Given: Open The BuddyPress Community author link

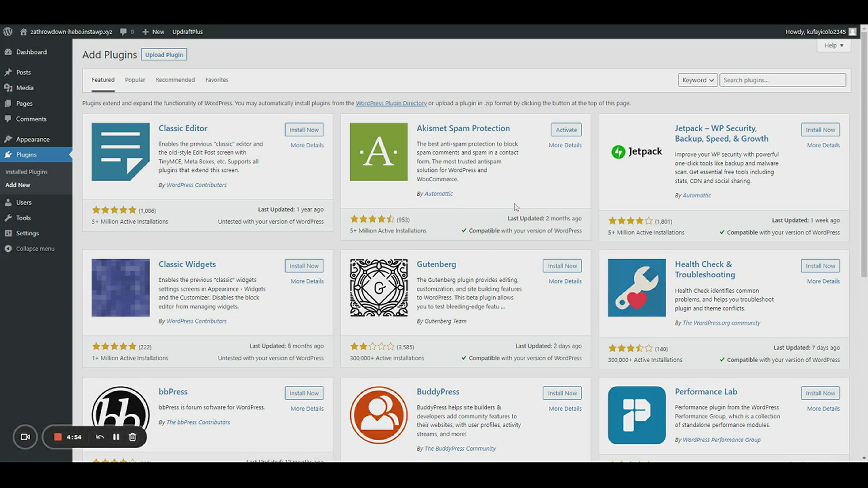Looking at the screenshot, I should [460, 449].
